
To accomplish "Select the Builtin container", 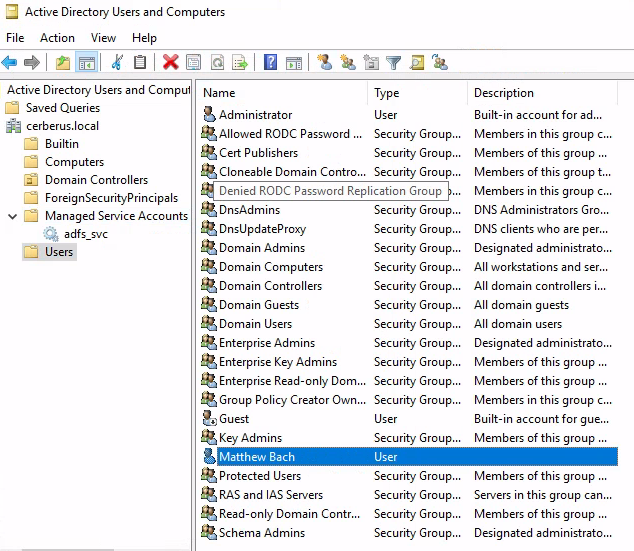I will point(62,144).
